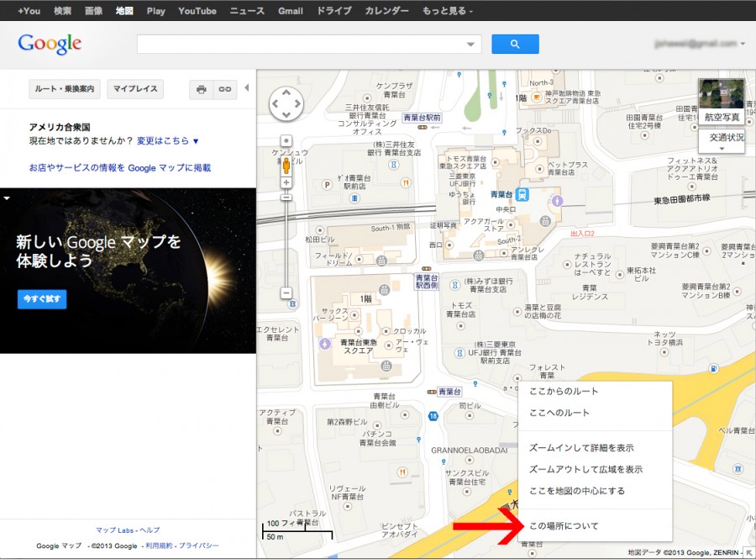This screenshot has height=559, width=756.
Task: Open the search box dropdown arrow
Action: (471, 45)
